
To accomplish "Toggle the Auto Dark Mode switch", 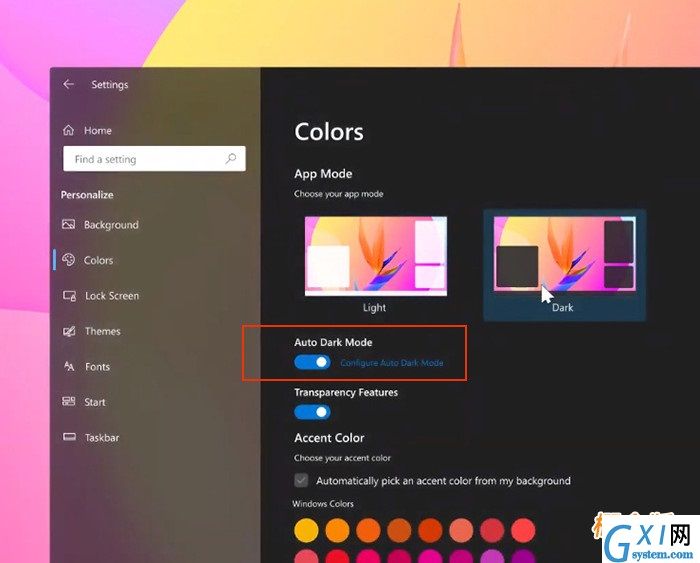I will point(312,362).
